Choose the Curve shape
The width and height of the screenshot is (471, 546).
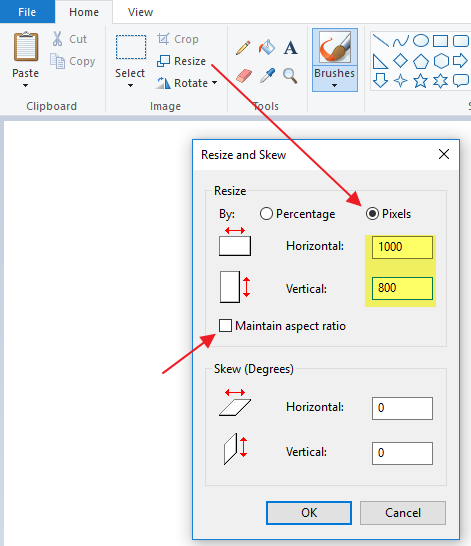(401, 41)
